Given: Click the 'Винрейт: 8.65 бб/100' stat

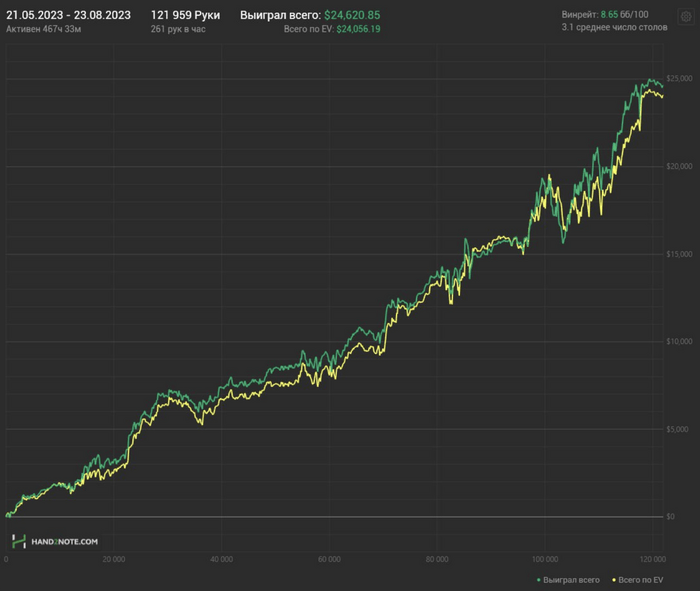Looking at the screenshot, I should point(607,15).
